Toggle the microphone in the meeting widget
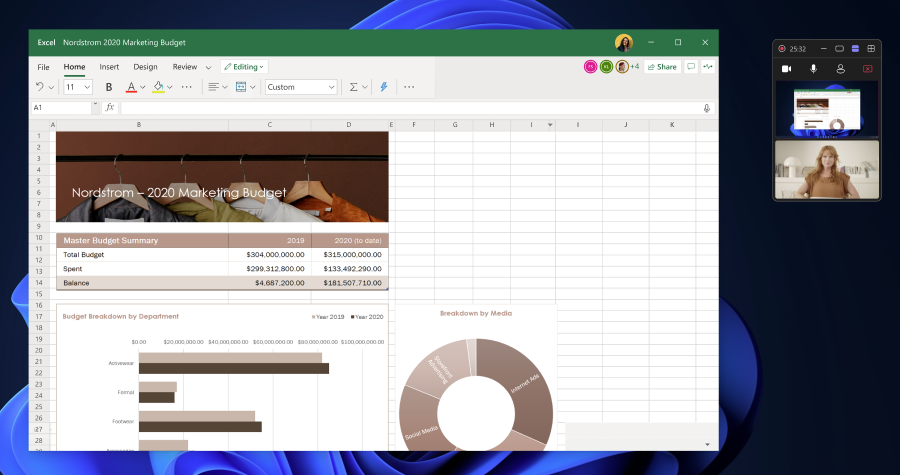Image resolution: width=900 pixels, height=475 pixels. click(x=813, y=69)
